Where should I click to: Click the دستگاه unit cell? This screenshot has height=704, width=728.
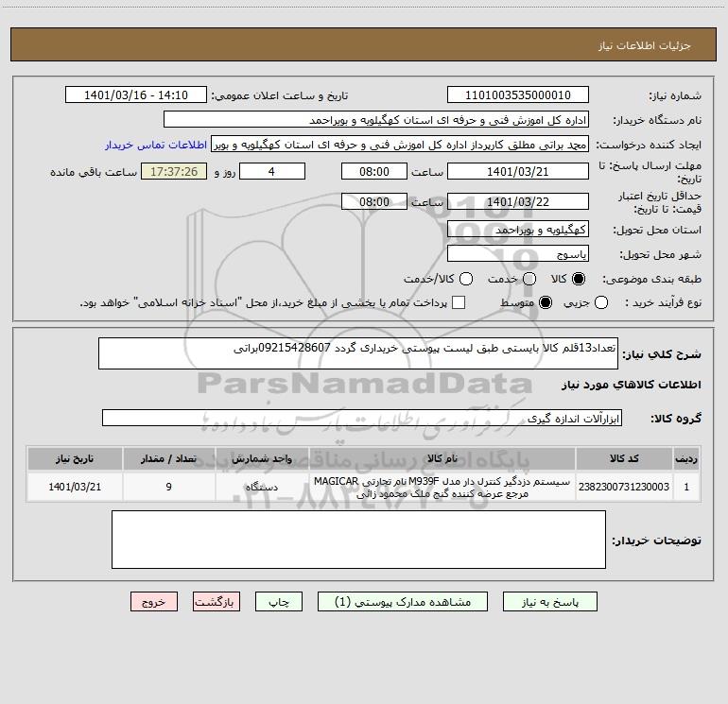262,487
